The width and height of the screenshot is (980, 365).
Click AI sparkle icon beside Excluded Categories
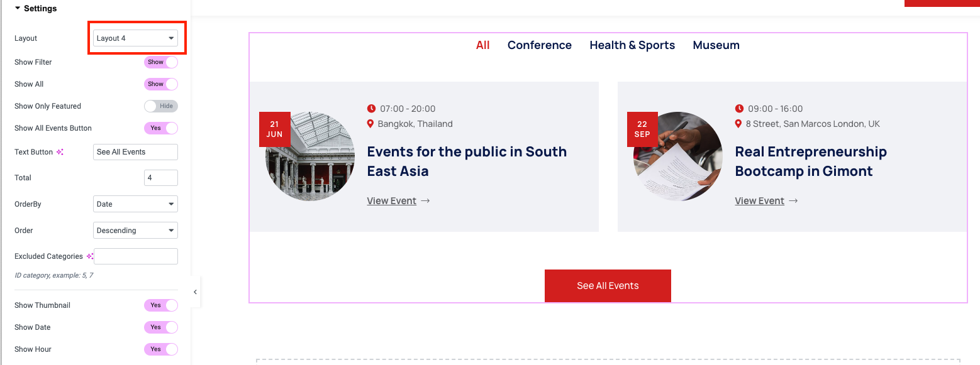[90, 256]
